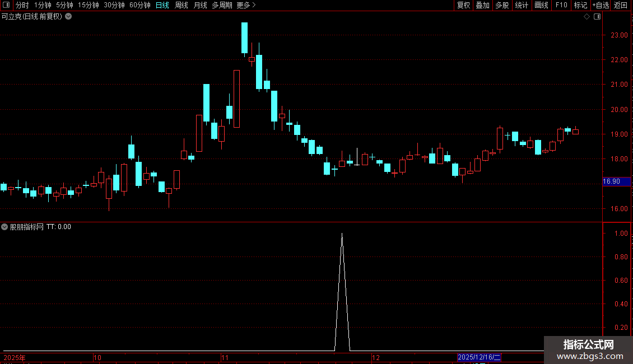Click the 标记 mark button

(580, 5)
